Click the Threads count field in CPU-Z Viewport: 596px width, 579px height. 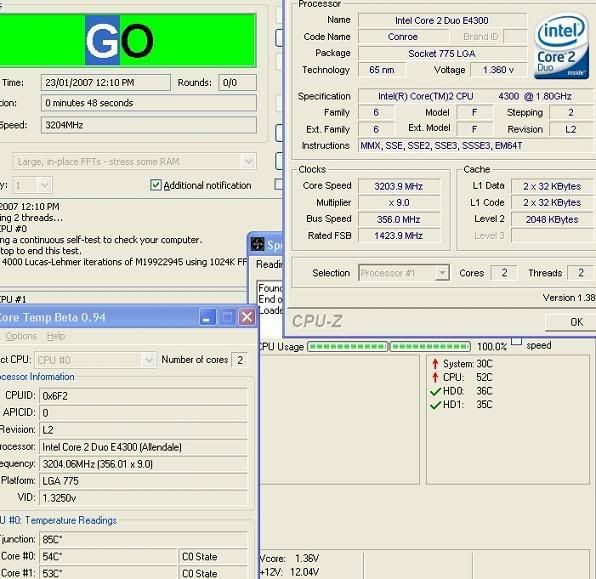coord(580,273)
